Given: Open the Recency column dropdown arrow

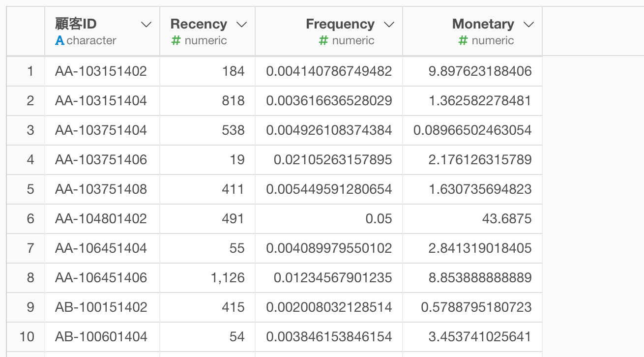Looking at the screenshot, I should (x=241, y=25).
